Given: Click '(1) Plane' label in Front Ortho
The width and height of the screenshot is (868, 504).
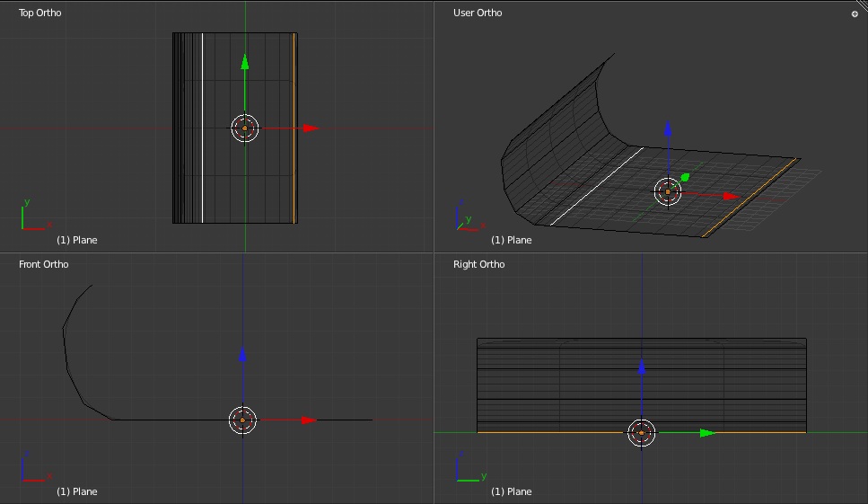Looking at the screenshot, I should (x=77, y=491).
